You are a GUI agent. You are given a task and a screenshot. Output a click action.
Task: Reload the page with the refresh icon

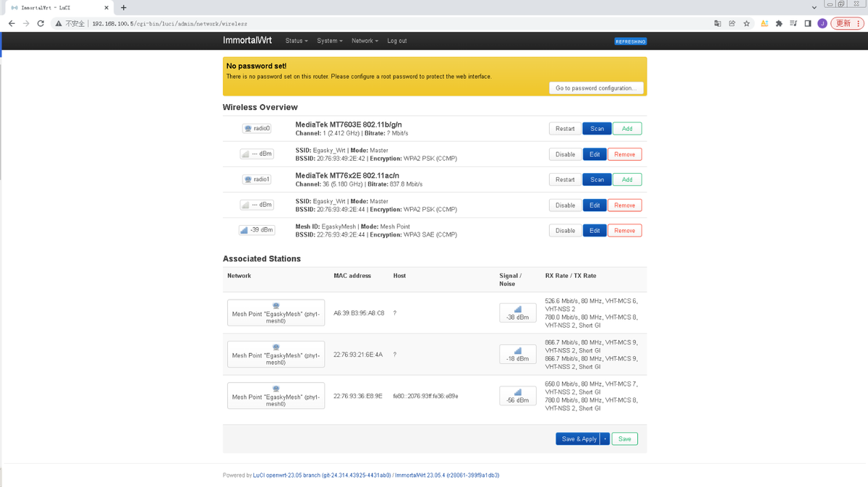coord(41,23)
